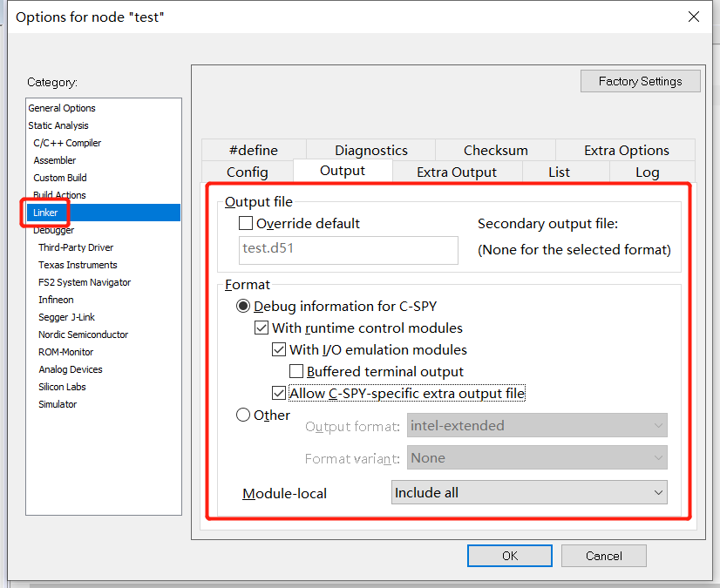Image resolution: width=720 pixels, height=588 pixels.
Task: Open the Diagnostics tab
Action: click(371, 150)
